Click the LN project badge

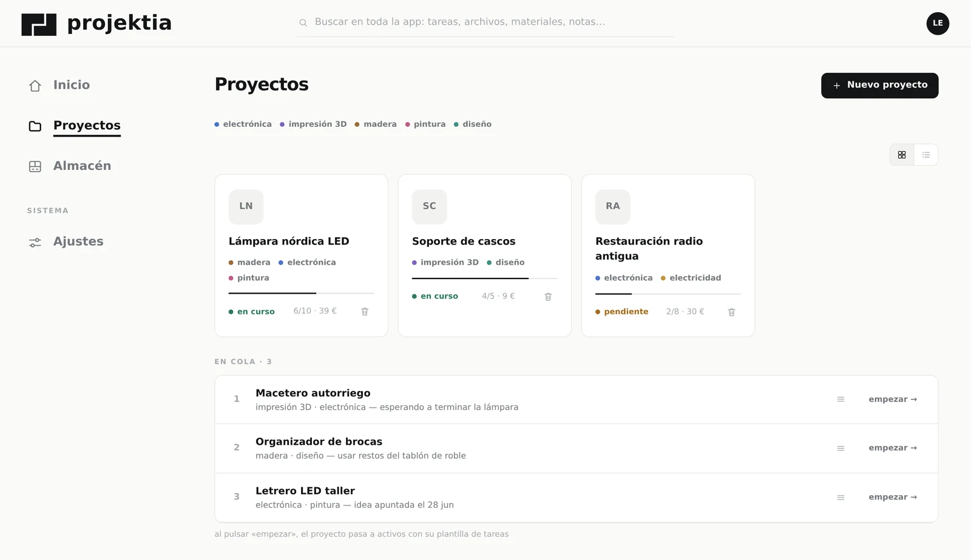246,206
